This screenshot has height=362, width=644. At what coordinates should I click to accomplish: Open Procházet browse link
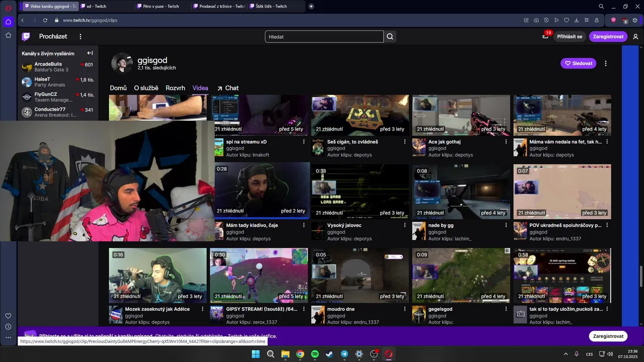pos(53,36)
